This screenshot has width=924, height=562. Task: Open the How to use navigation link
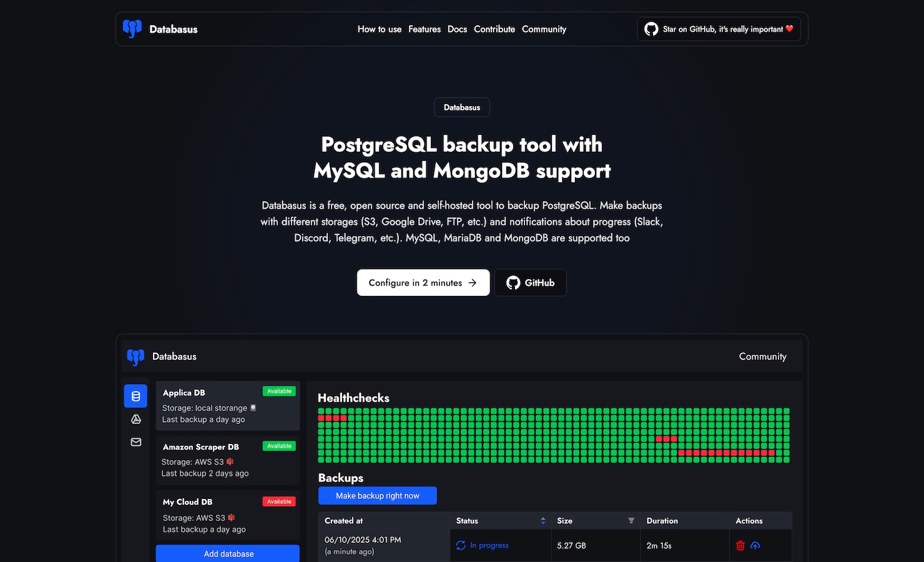tap(380, 29)
